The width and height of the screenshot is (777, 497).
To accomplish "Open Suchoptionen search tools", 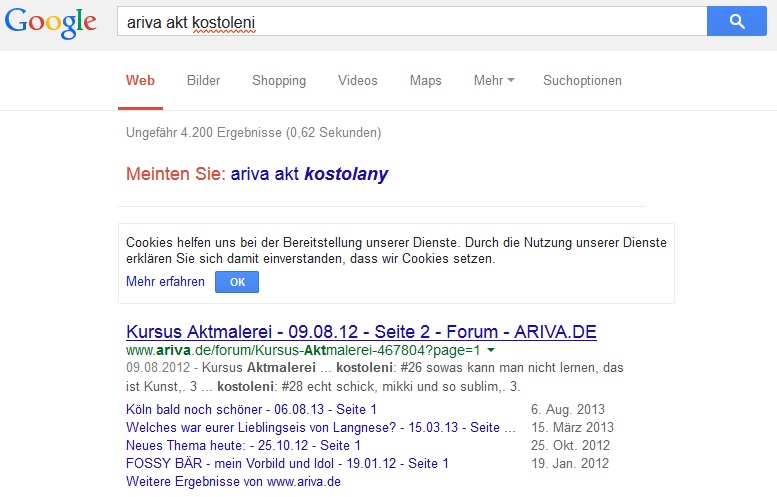I will coord(582,80).
